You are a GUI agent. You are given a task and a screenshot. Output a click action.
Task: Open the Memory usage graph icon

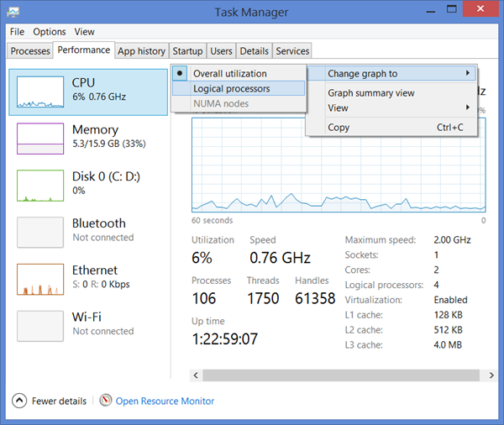tap(40, 139)
